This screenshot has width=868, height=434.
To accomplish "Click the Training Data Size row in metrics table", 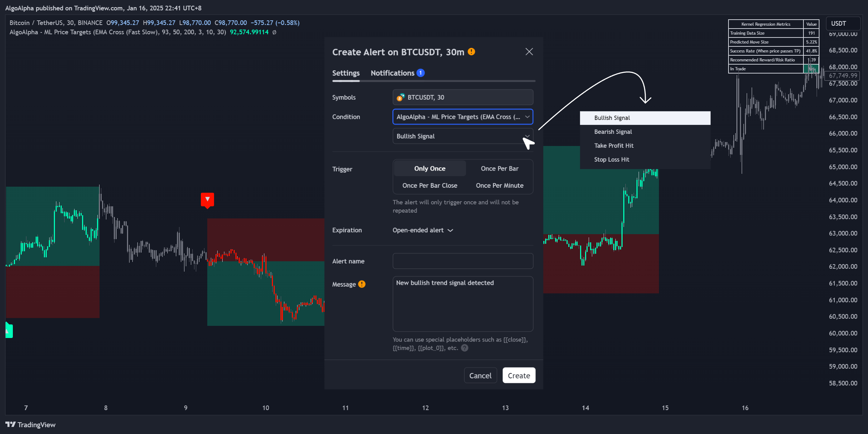I will pyautogui.click(x=773, y=33).
